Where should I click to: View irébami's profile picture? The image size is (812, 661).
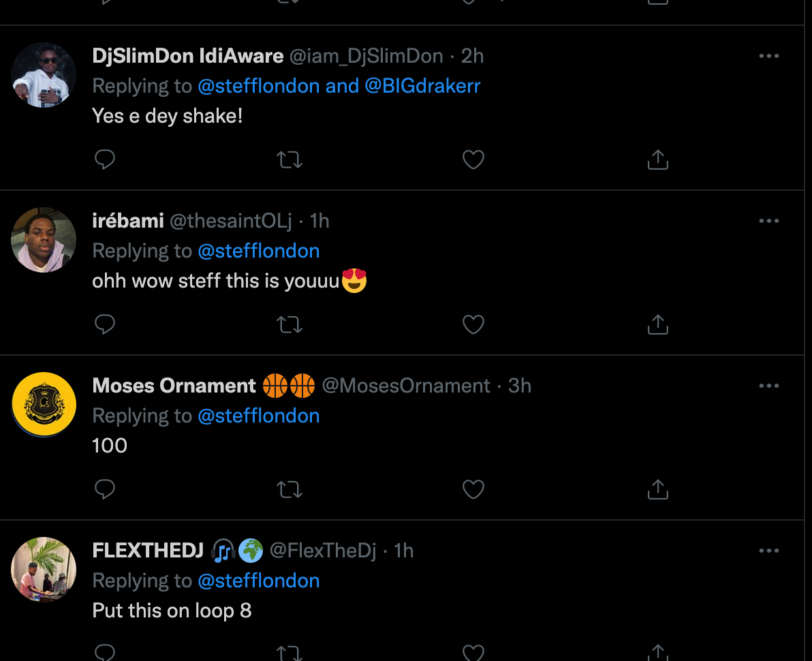coord(44,240)
